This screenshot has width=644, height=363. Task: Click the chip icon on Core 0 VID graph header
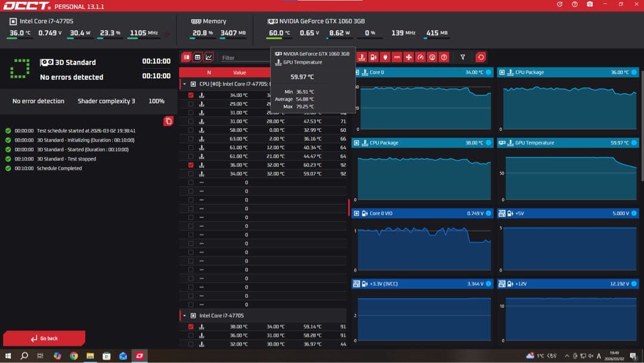pyautogui.click(x=357, y=213)
